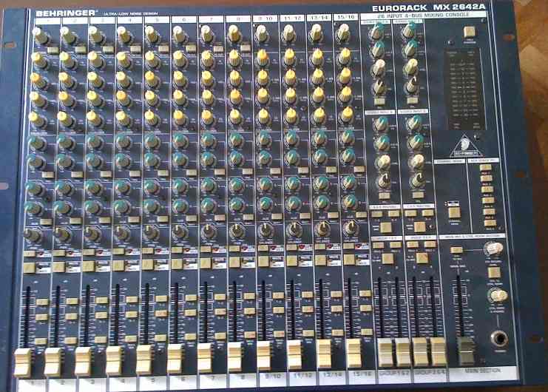Tap the EURORACK MX 2642A model label
Screen dimensions: 548x392
click(x=429, y=7)
